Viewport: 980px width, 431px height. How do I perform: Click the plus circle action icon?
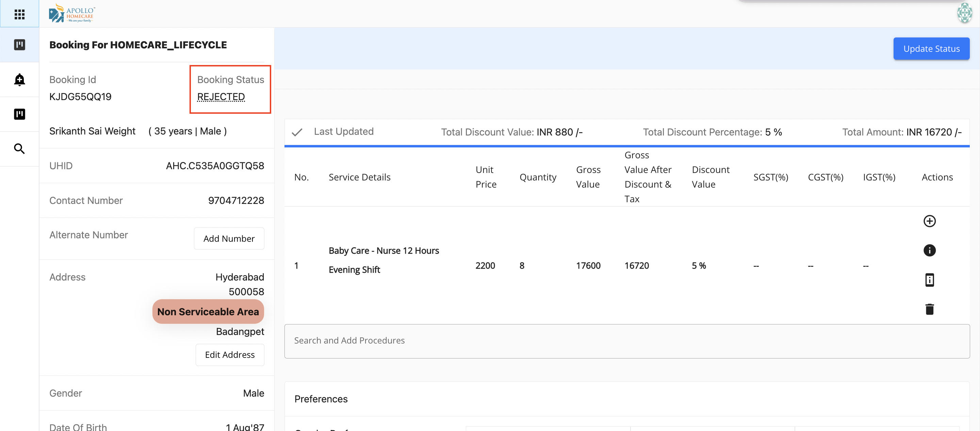click(x=929, y=221)
